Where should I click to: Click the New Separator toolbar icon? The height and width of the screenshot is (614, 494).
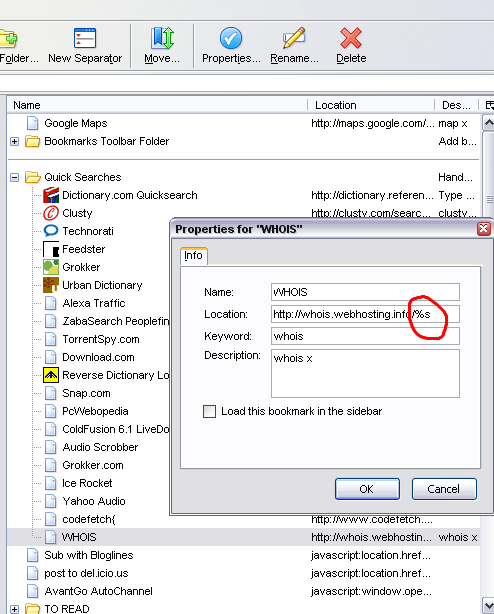tap(85, 38)
